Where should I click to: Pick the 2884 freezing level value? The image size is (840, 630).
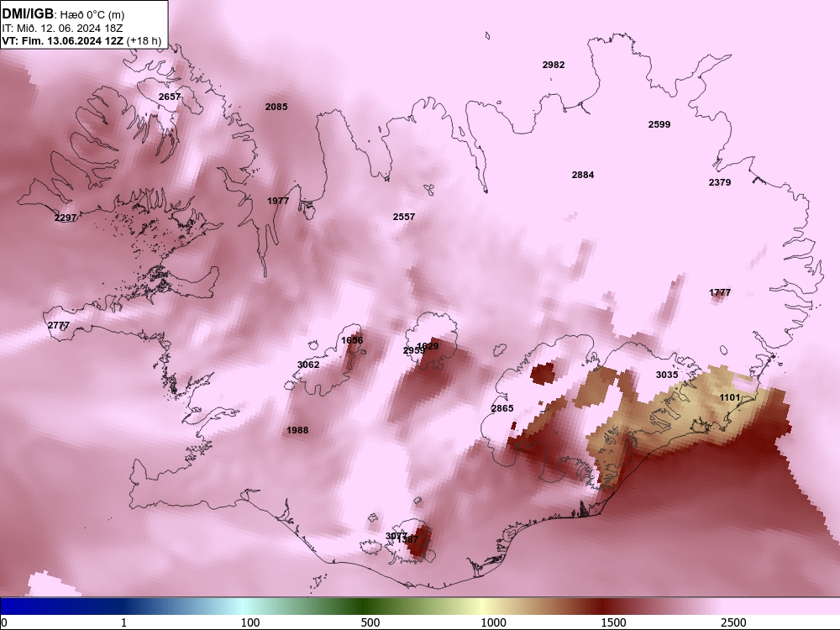point(583,176)
